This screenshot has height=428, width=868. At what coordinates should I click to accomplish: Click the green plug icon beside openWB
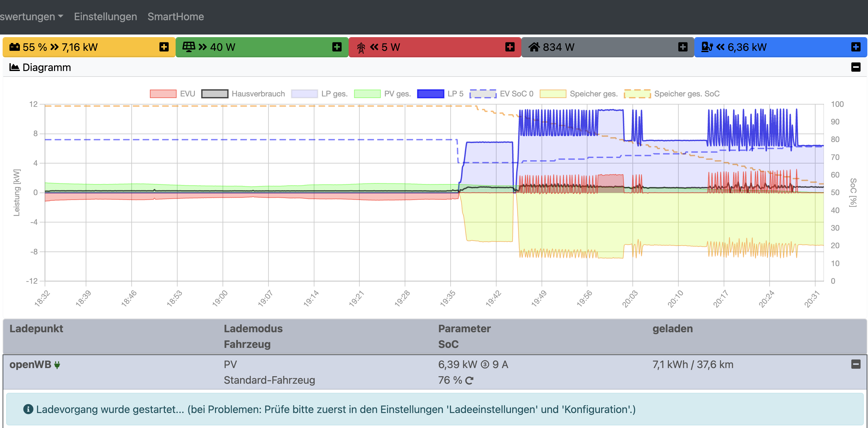57,365
